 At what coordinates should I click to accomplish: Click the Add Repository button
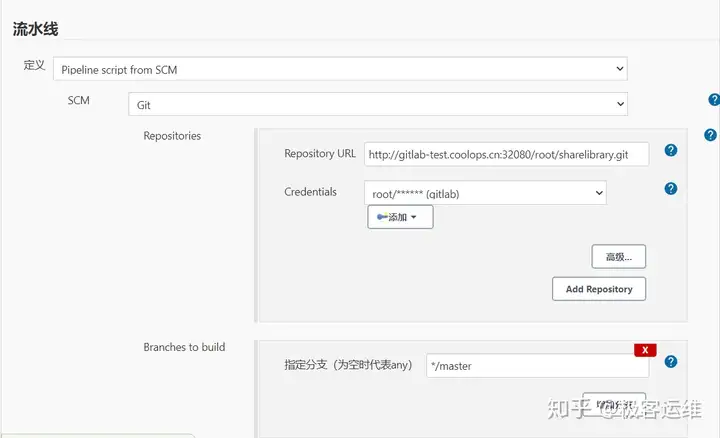click(599, 289)
